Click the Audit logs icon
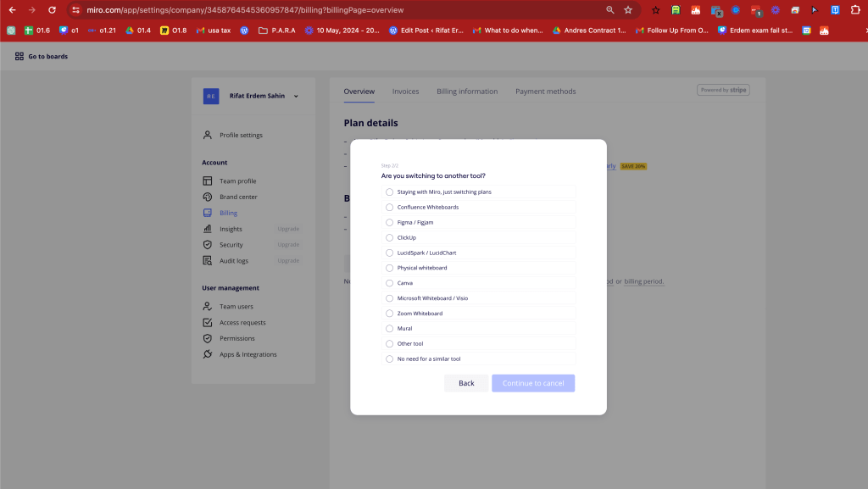This screenshot has width=868, height=489. [208, 260]
